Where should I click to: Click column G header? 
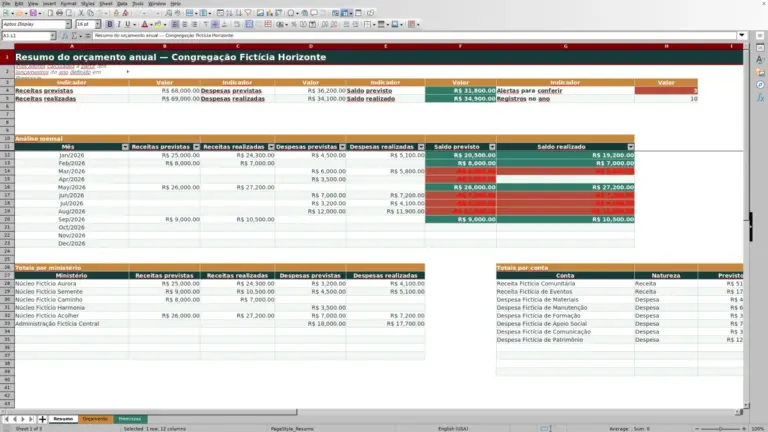click(x=565, y=46)
